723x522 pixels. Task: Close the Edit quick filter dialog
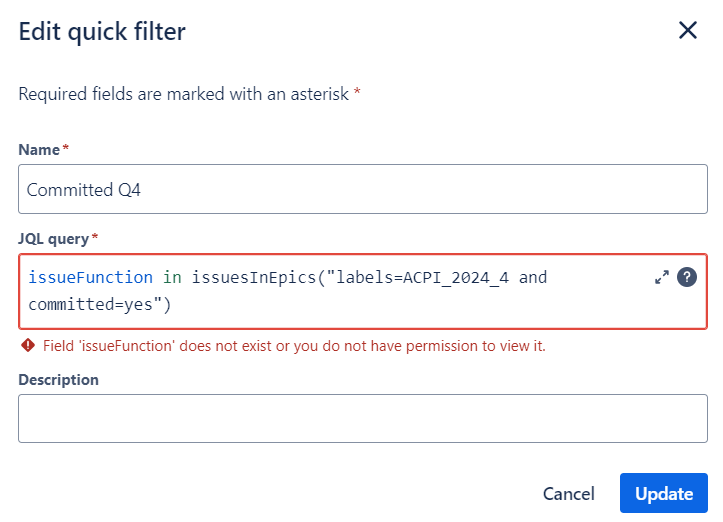[x=687, y=30]
